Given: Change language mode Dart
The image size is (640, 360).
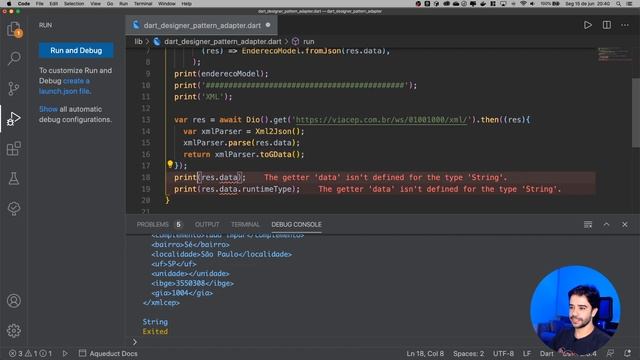Looking at the screenshot, I should click(547, 353).
